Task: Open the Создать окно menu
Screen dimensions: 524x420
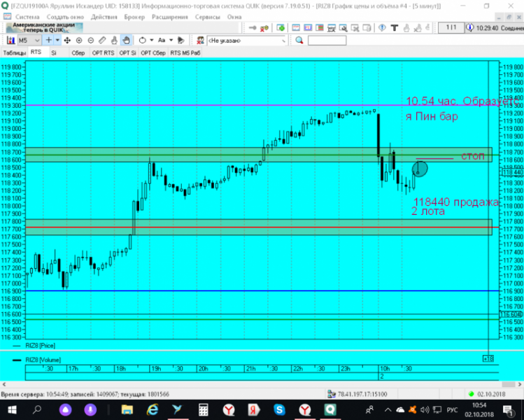Action: click(x=65, y=17)
